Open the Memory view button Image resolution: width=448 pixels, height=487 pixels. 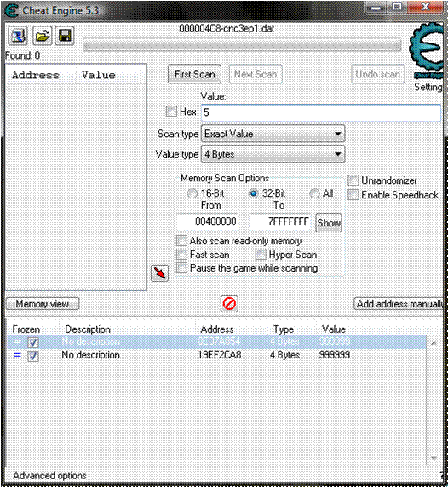43,304
